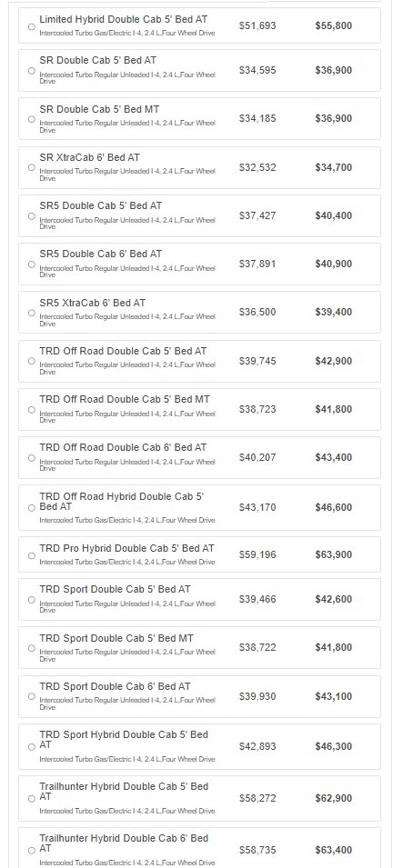Select SR5 Double Cab 5' Bed AT radio
Image resolution: width=403 pixels, height=868 pixels.
(x=32, y=216)
